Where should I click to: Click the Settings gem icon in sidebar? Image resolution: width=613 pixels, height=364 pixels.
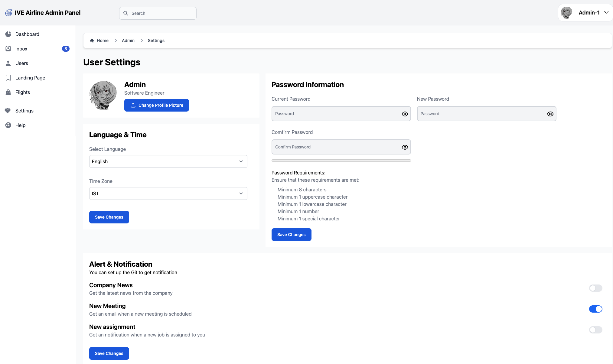click(8, 111)
